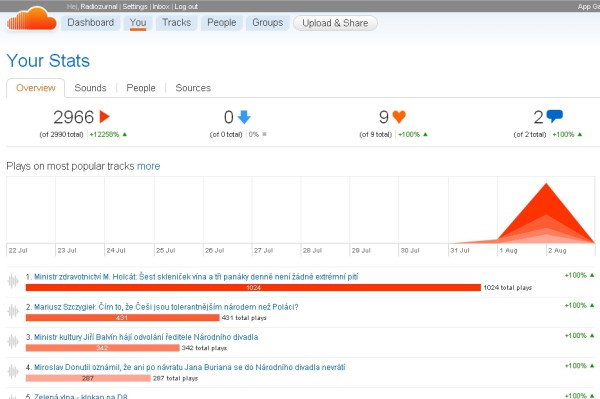The width and height of the screenshot is (600, 399).
Task: Click the orange favorites heart icon
Action: pyautogui.click(x=399, y=117)
